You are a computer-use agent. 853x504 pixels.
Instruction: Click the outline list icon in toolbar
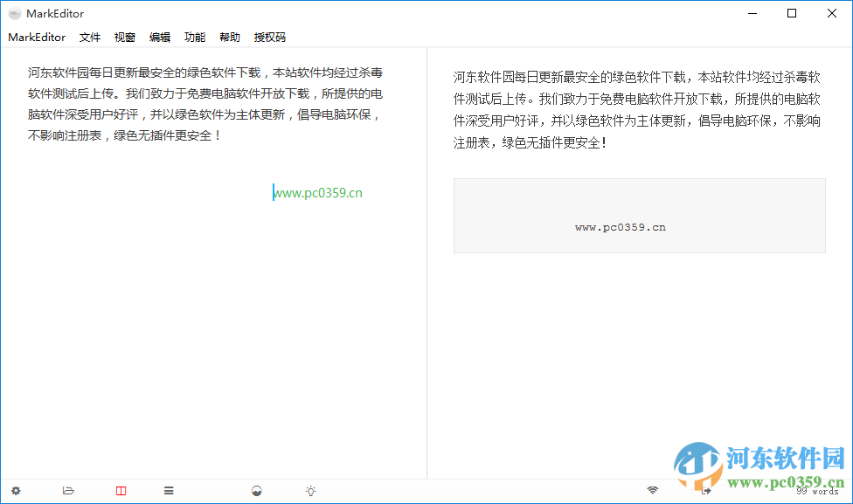point(169,491)
